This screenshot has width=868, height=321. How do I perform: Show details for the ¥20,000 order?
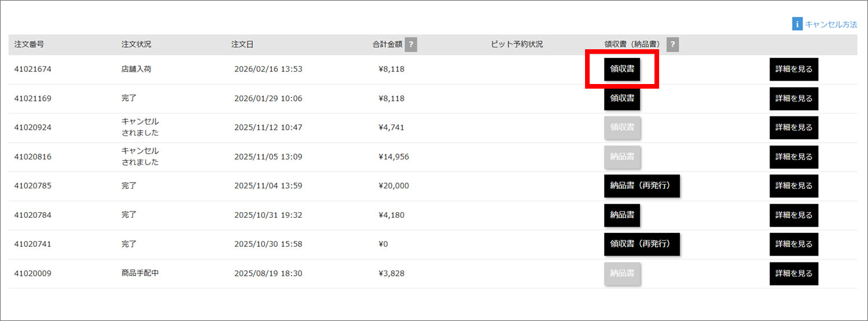[x=793, y=186]
